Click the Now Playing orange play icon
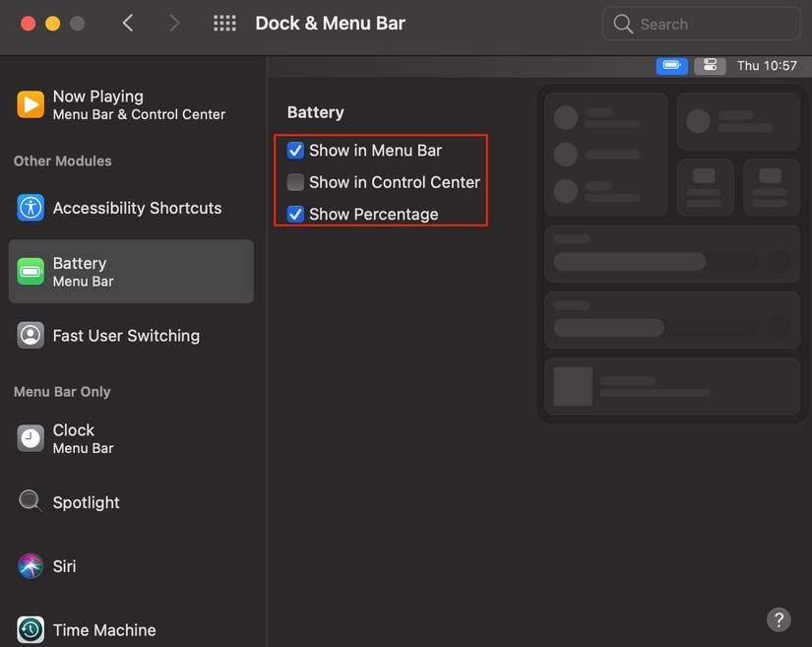This screenshot has height=647, width=812. tap(31, 104)
